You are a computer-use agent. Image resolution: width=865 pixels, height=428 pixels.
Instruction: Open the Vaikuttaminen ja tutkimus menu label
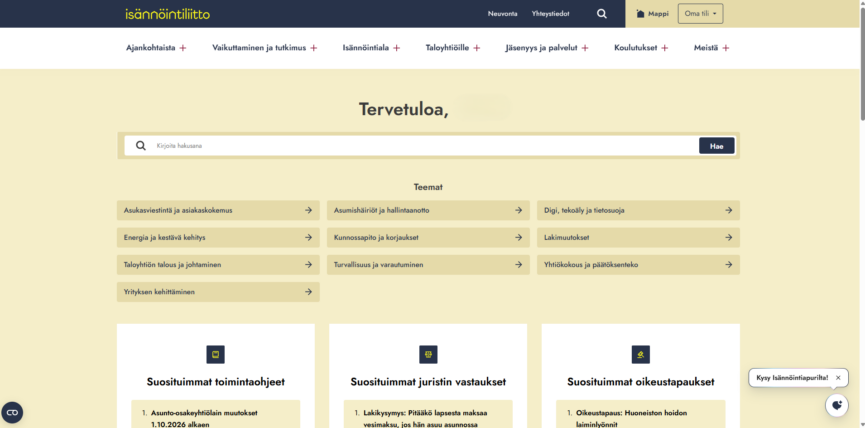(x=259, y=48)
